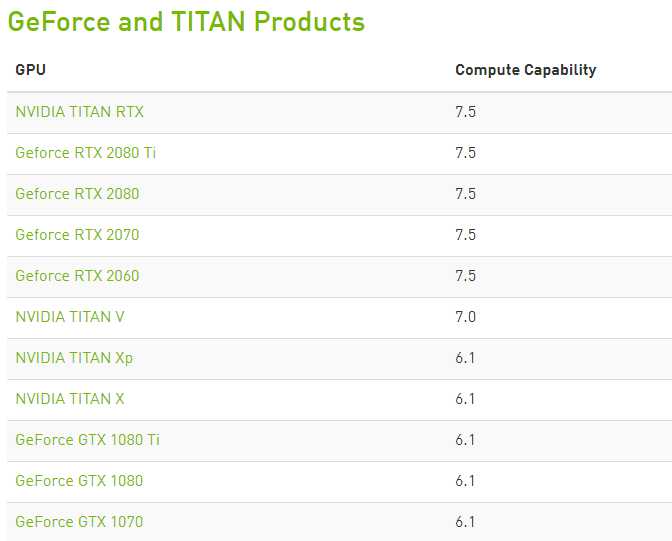Select the 7.5 value for RTX 2080 Ti
672x541 pixels.
465,153
